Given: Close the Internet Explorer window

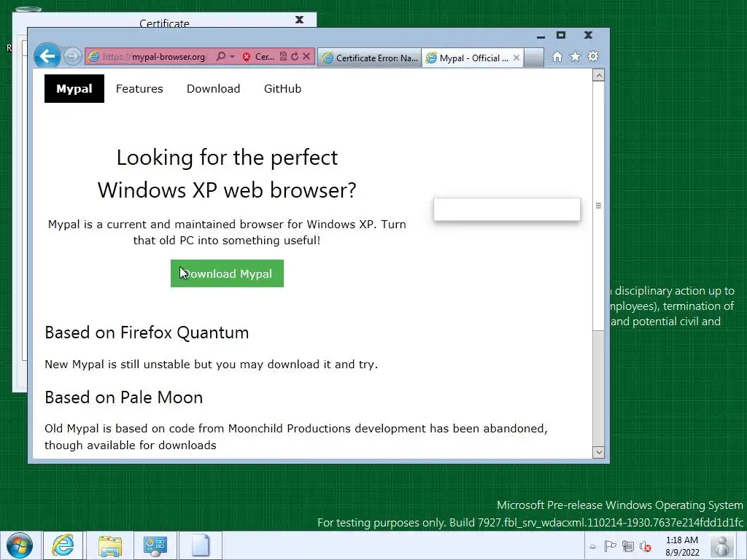Looking at the screenshot, I should pyautogui.click(x=589, y=35).
